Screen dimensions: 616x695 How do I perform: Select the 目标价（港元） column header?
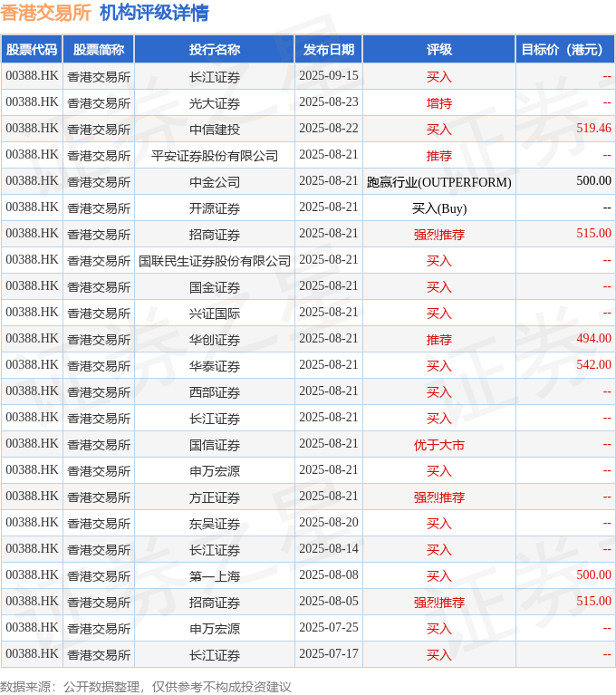tap(564, 50)
